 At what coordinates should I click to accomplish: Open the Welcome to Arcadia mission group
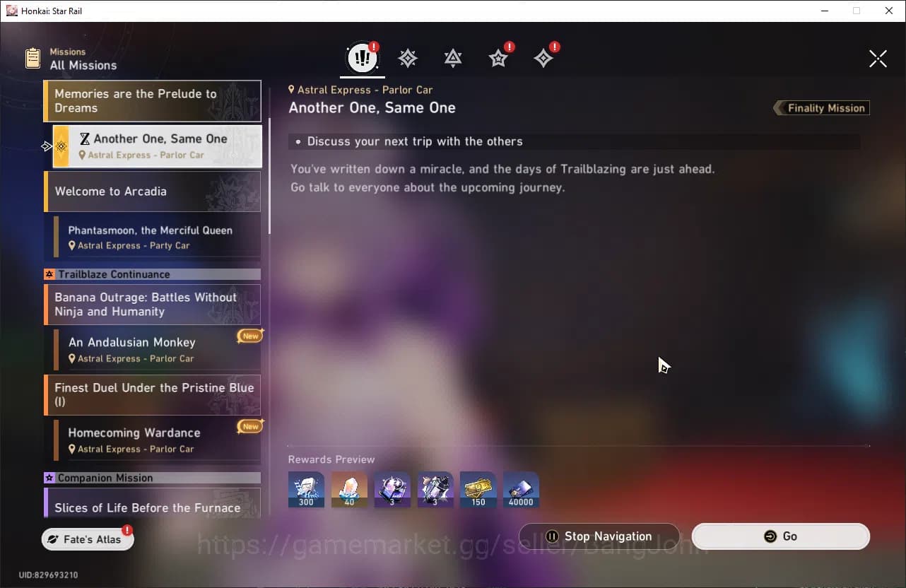click(152, 192)
